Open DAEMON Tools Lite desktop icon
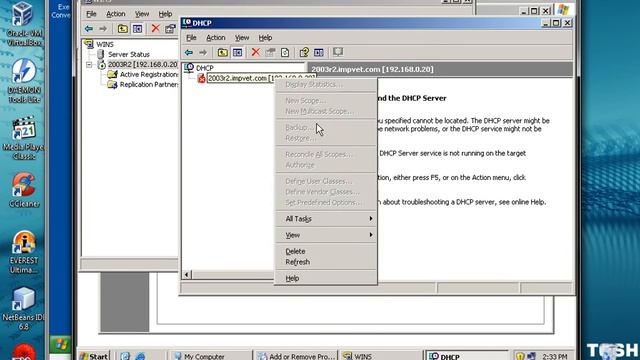Image resolution: width=640 pixels, height=360 pixels. (x=24, y=81)
